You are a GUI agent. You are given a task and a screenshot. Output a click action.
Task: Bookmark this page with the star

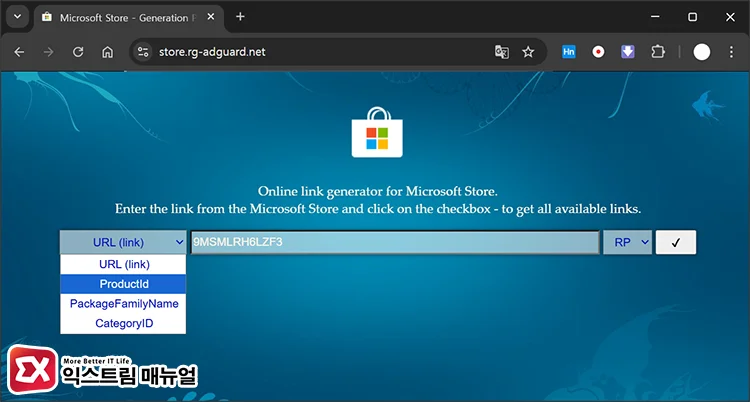click(x=528, y=52)
